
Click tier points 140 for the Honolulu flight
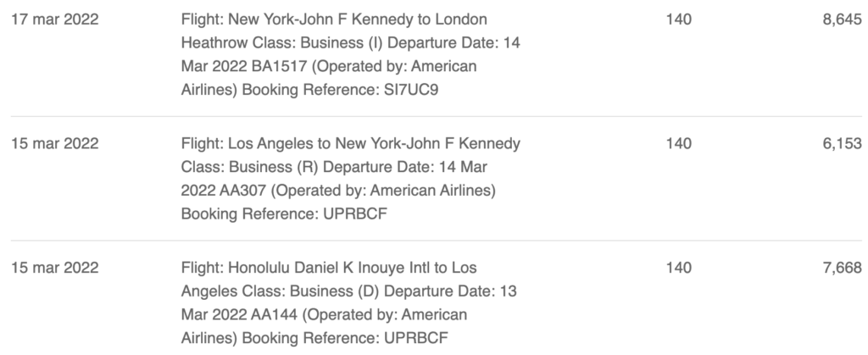(x=679, y=268)
